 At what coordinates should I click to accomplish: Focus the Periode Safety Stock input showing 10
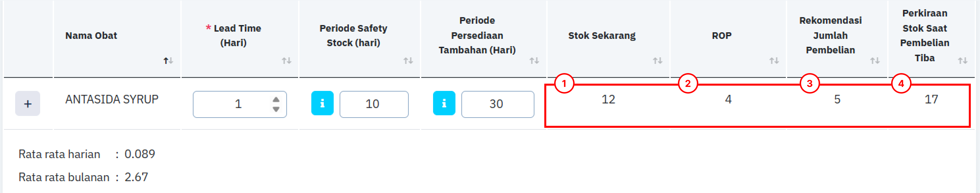tap(374, 104)
